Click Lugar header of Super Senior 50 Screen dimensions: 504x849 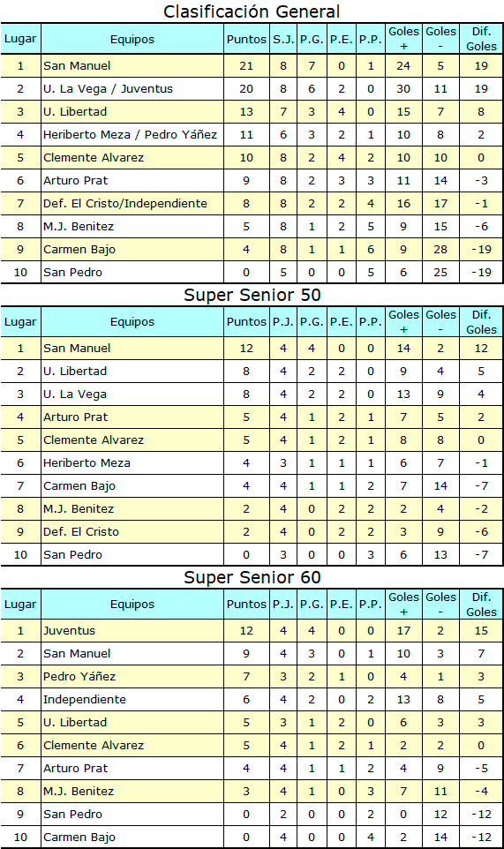[x=20, y=321]
